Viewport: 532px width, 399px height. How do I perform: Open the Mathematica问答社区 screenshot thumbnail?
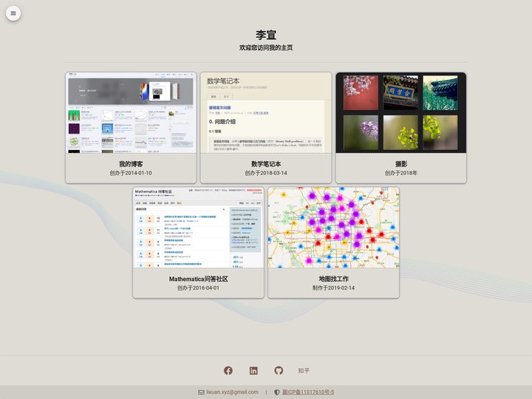coord(199,228)
